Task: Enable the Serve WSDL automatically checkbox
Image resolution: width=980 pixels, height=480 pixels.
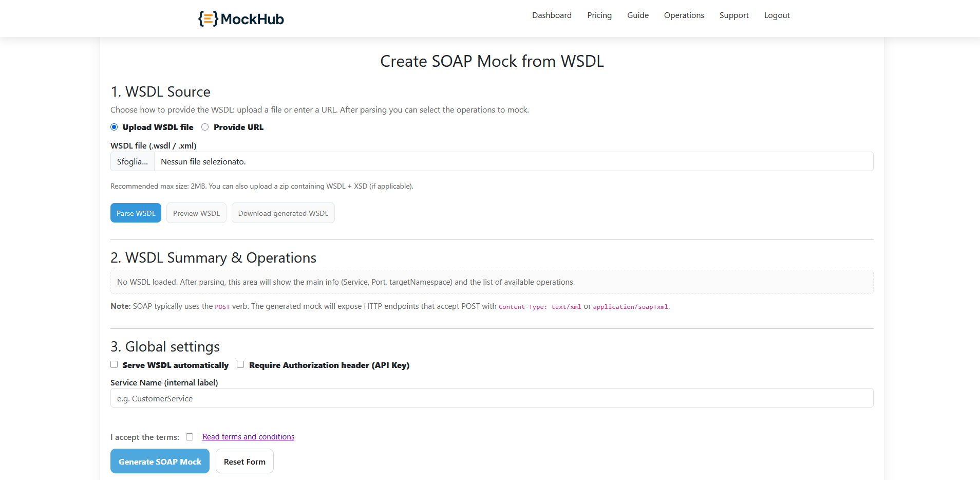Action: [x=114, y=364]
